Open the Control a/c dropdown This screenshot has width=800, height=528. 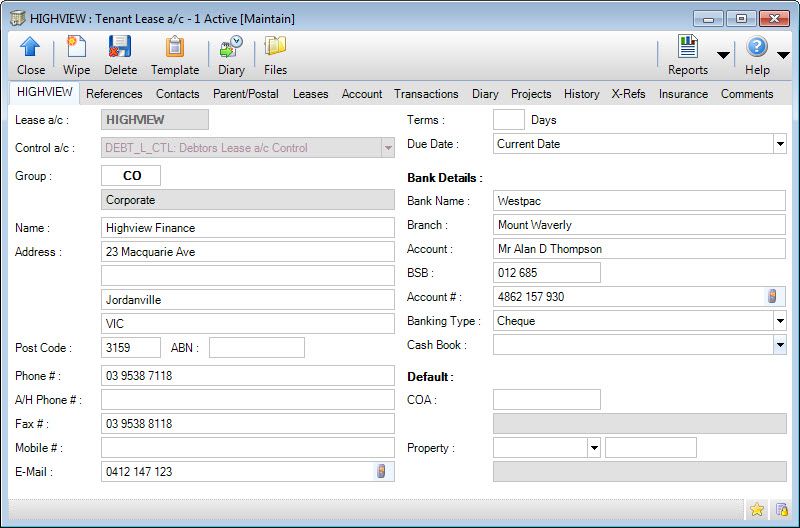coord(388,148)
